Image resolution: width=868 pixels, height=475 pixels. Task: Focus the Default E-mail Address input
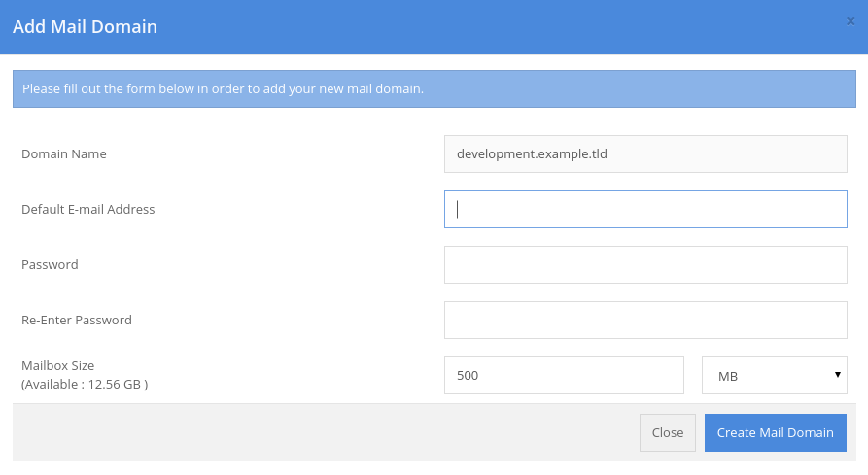(645, 209)
